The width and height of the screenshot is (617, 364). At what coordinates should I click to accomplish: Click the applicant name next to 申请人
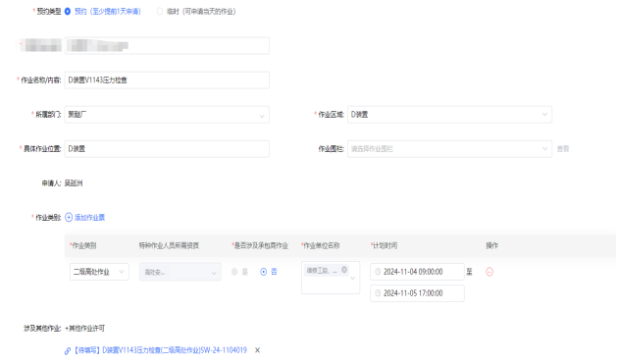74,183
